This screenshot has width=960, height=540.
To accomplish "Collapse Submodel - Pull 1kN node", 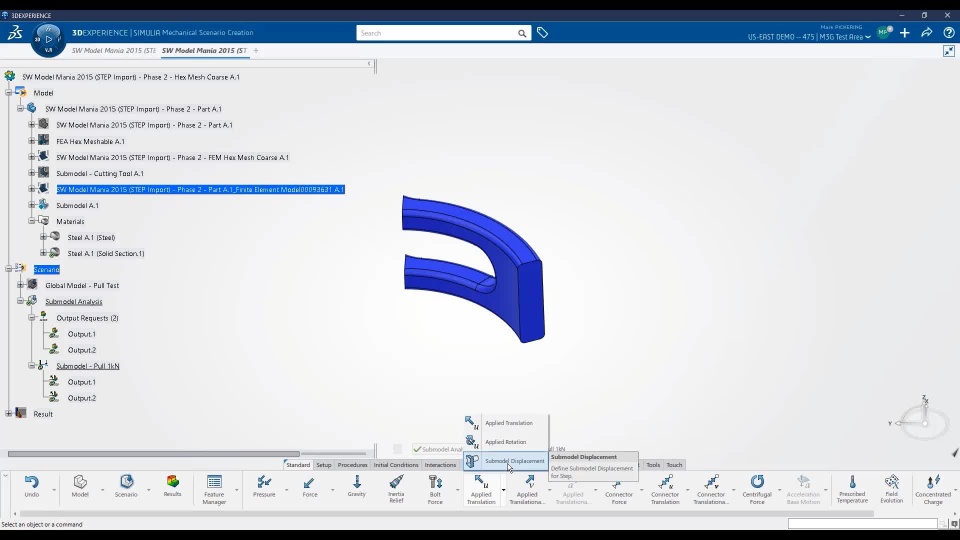I will point(32,366).
